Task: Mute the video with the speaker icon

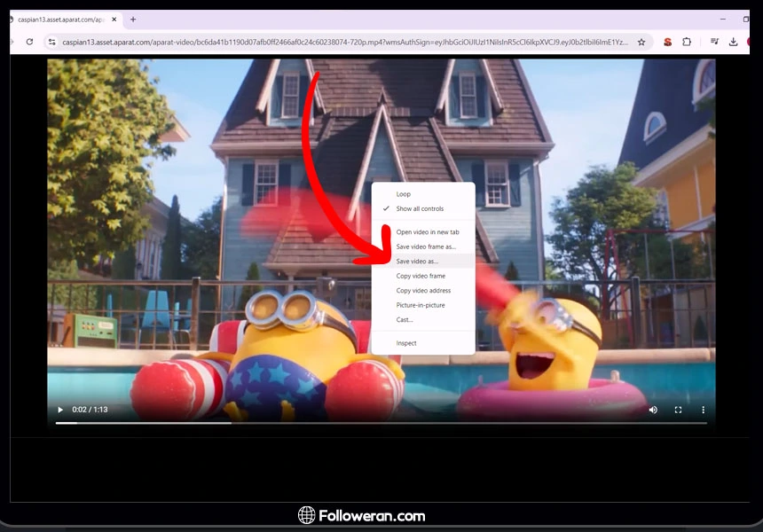Action: [x=653, y=410]
